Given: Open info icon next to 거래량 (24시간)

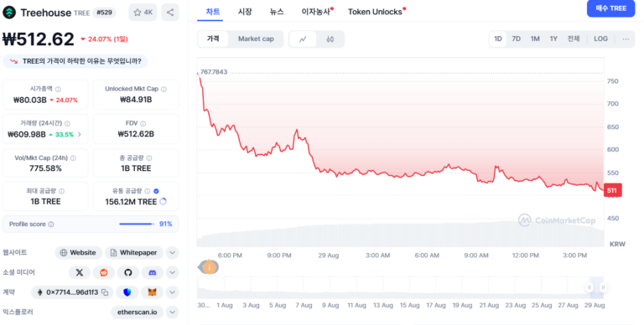Looking at the screenshot, I should coord(67,123).
